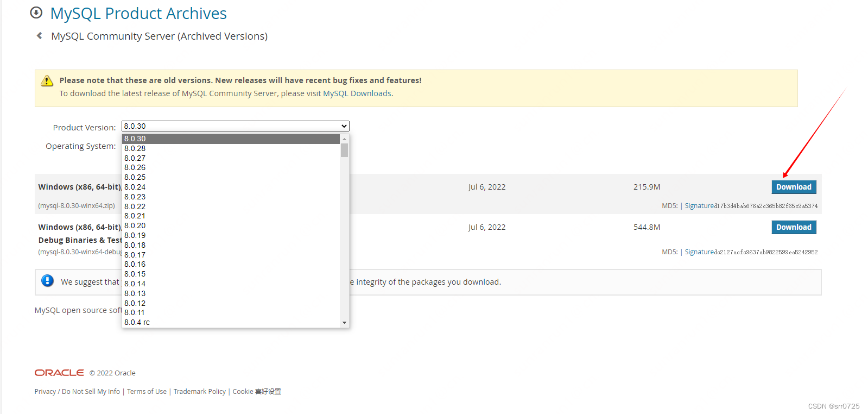Open the Terms of Use link
Viewport: 868px width, 414px height.
(x=147, y=392)
